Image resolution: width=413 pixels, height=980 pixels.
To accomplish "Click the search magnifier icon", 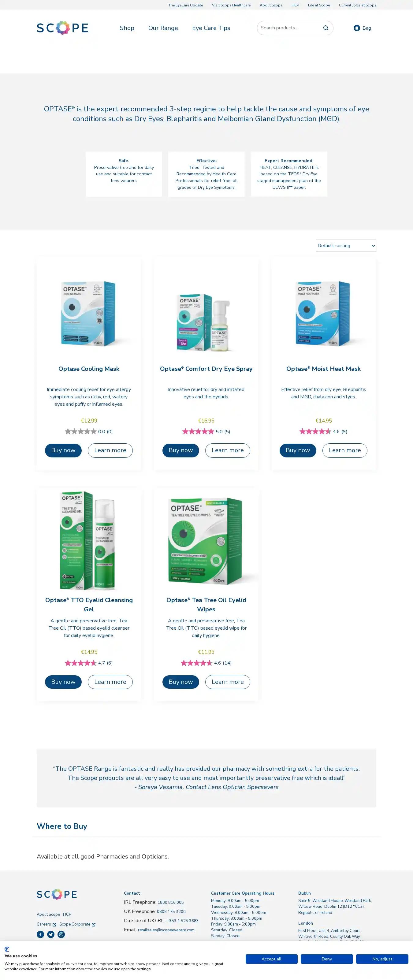I will click(326, 28).
